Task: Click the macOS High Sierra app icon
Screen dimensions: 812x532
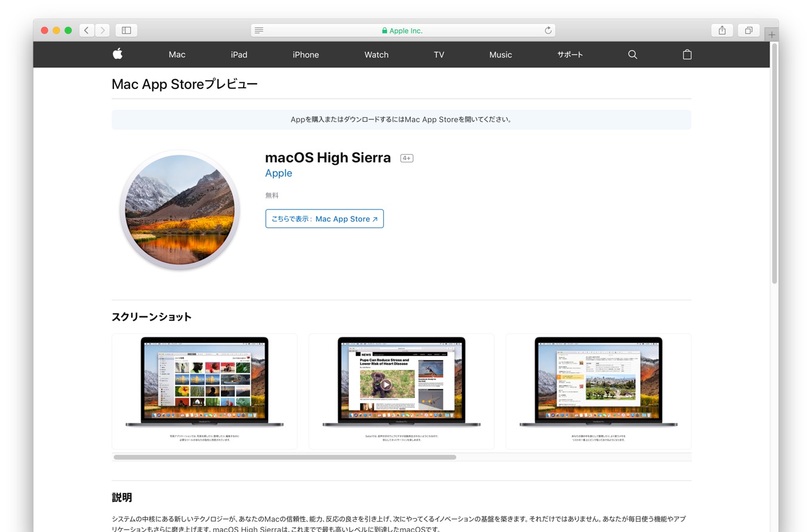Action: 180,210
